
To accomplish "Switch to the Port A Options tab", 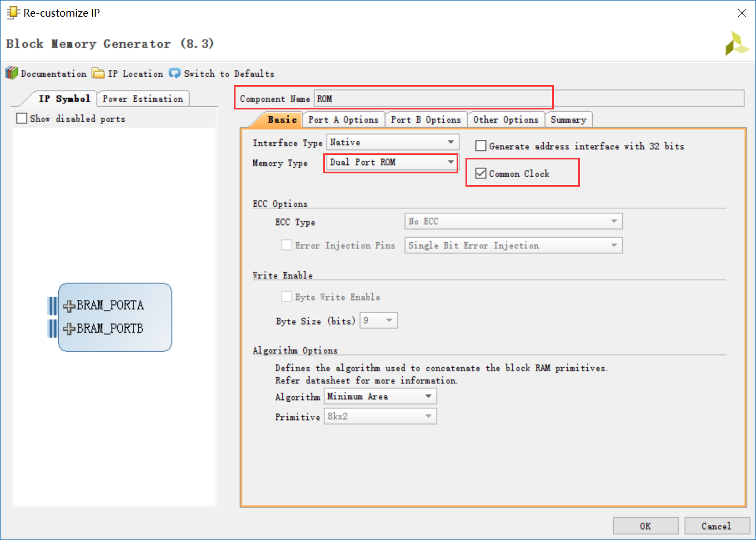I will 343,119.
